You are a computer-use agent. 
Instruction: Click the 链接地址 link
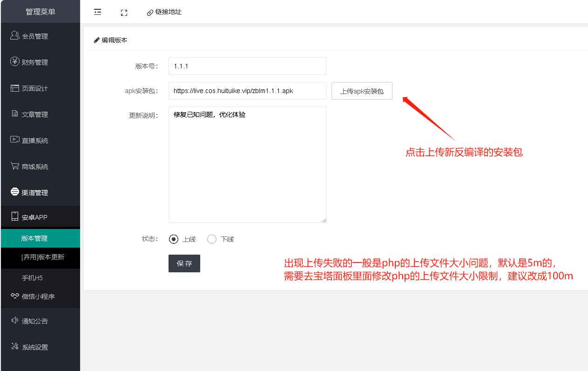[x=169, y=12]
